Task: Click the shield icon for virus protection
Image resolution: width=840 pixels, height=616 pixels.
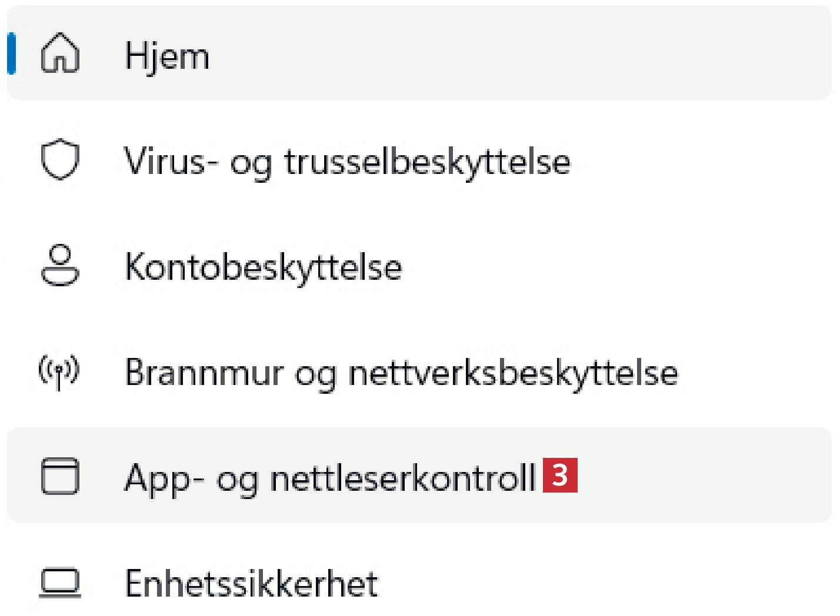Action: (59, 159)
